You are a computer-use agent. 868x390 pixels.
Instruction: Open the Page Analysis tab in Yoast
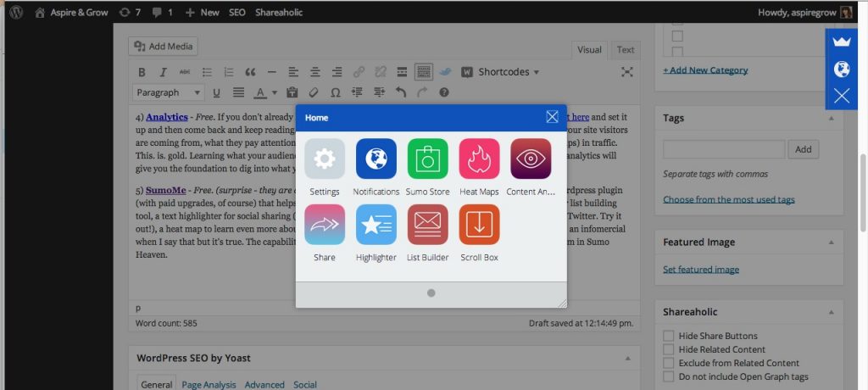[x=209, y=384]
